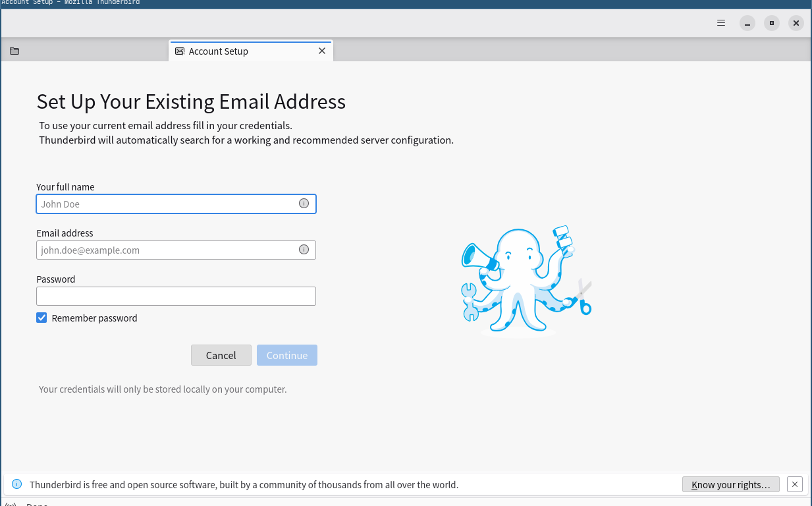The height and width of the screenshot is (506, 812).
Task: Click text about credentials stored locally
Action: tap(163, 389)
